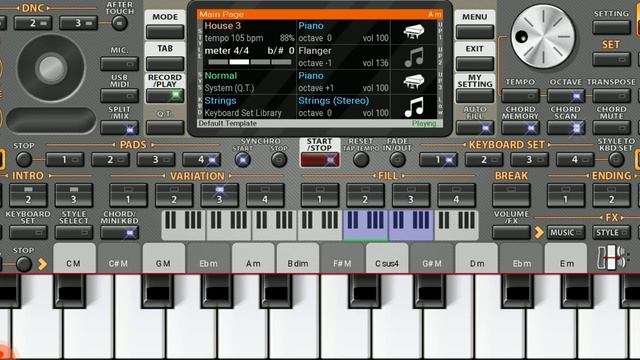Click the EXIT button
This screenshot has width=640, height=360.
[x=475, y=64]
